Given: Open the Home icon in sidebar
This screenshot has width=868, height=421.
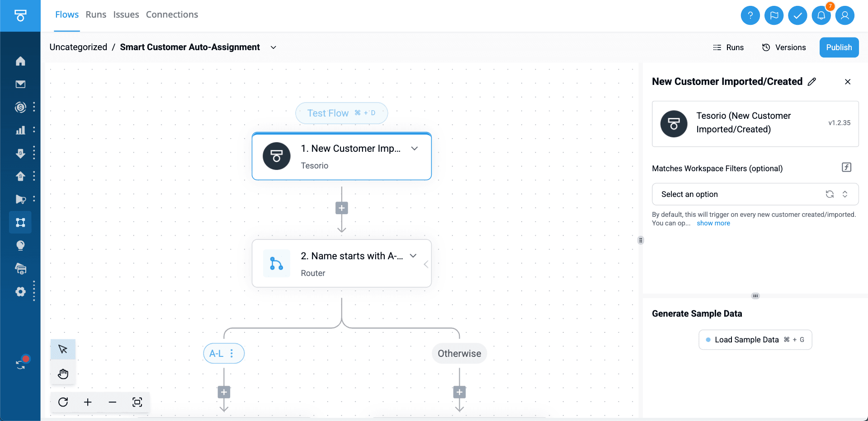Looking at the screenshot, I should coord(20,61).
